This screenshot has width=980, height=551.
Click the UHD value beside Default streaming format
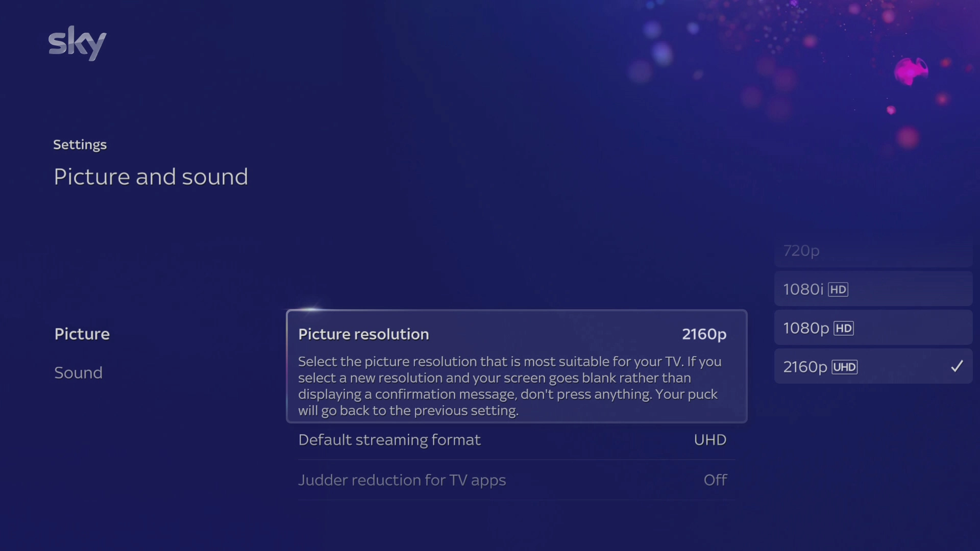710,440
